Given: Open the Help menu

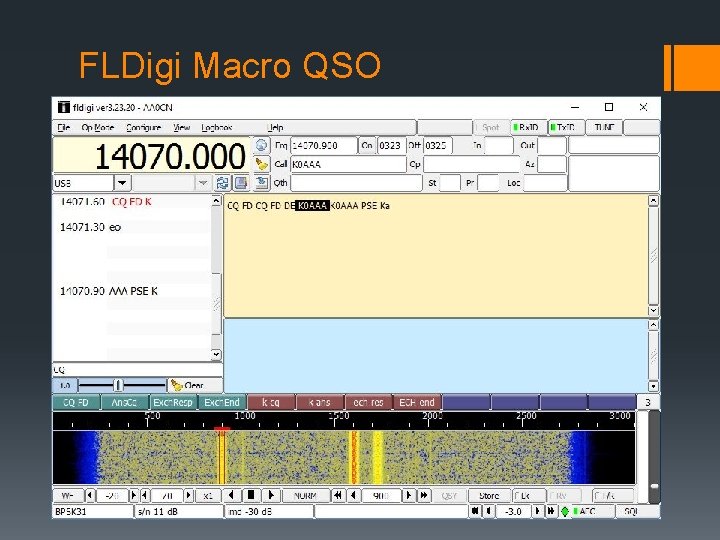Looking at the screenshot, I should [x=275, y=127].
